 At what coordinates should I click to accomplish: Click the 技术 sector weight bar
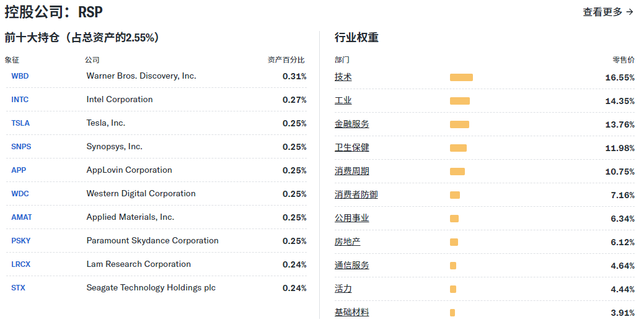(x=461, y=77)
